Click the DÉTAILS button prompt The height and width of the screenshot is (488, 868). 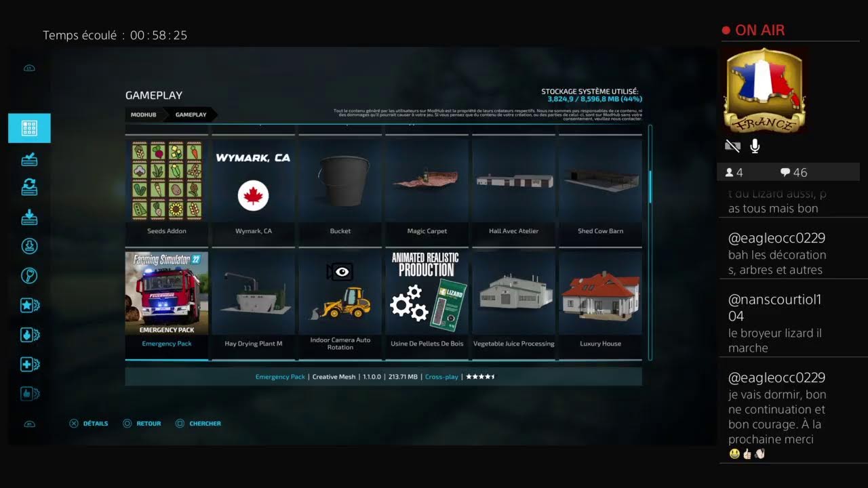click(x=89, y=424)
